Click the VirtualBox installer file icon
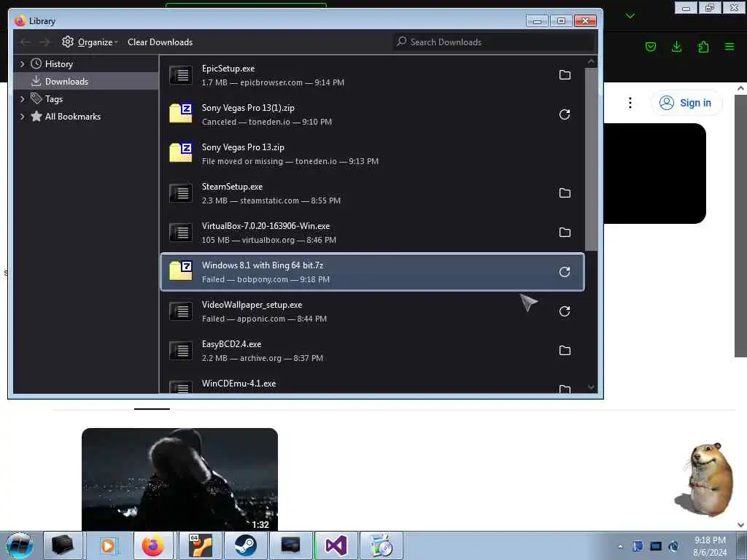 pyautogui.click(x=181, y=233)
